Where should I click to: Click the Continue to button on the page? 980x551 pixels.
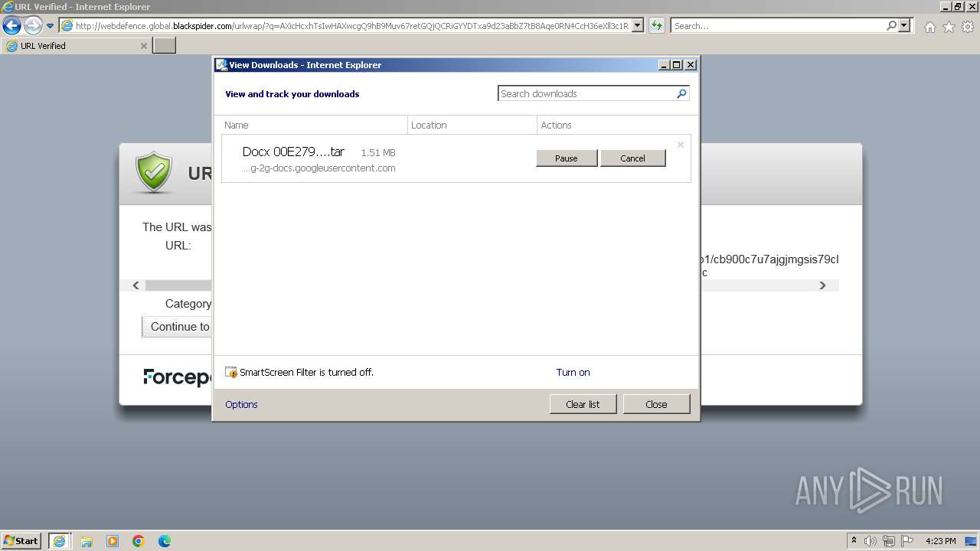(178, 327)
